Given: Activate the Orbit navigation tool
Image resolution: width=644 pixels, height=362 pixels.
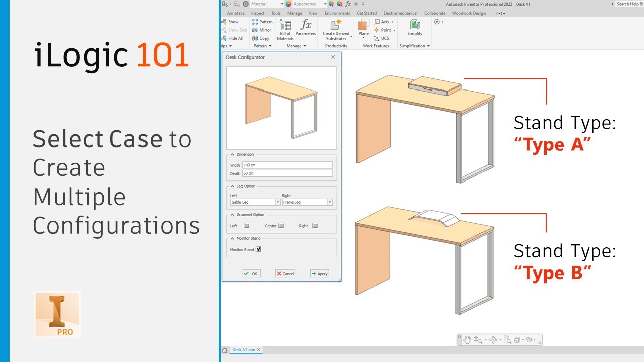Looking at the screenshot, I should coord(493,340).
